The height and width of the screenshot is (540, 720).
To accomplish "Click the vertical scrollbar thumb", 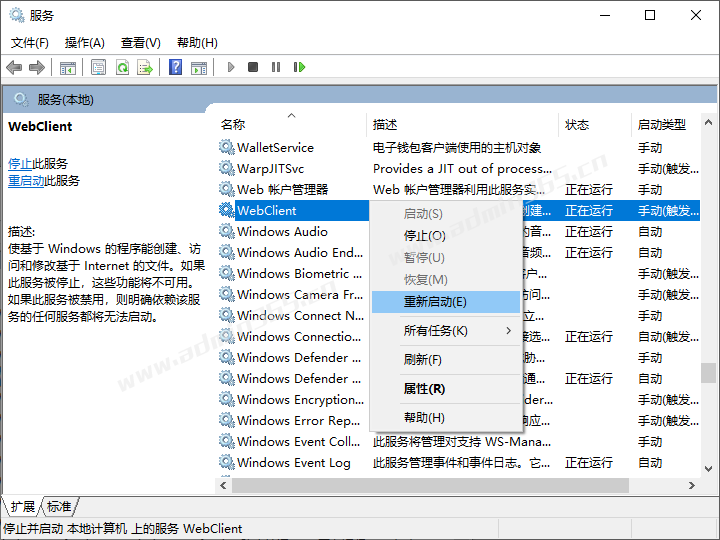I will [708, 373].
